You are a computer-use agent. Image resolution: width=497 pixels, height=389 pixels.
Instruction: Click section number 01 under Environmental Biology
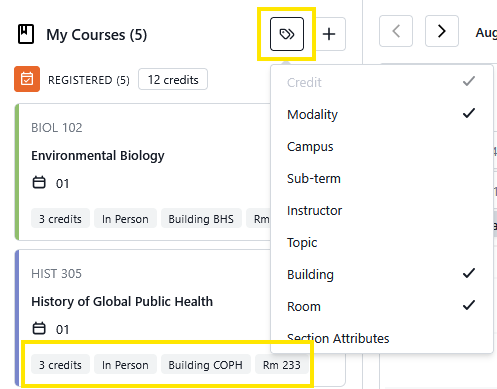click(x=62, y=183)
